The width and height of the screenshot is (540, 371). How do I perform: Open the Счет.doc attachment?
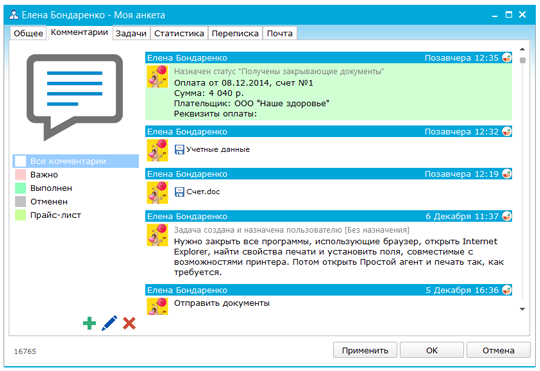tap(203, 192)
